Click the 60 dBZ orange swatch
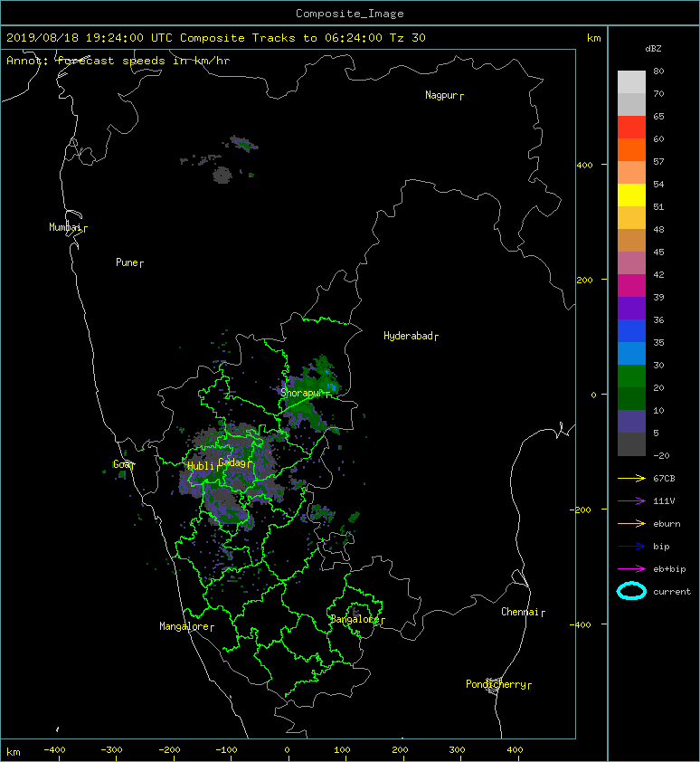The width and height of the screenshot is (700, 762). [x=631, y=149]
